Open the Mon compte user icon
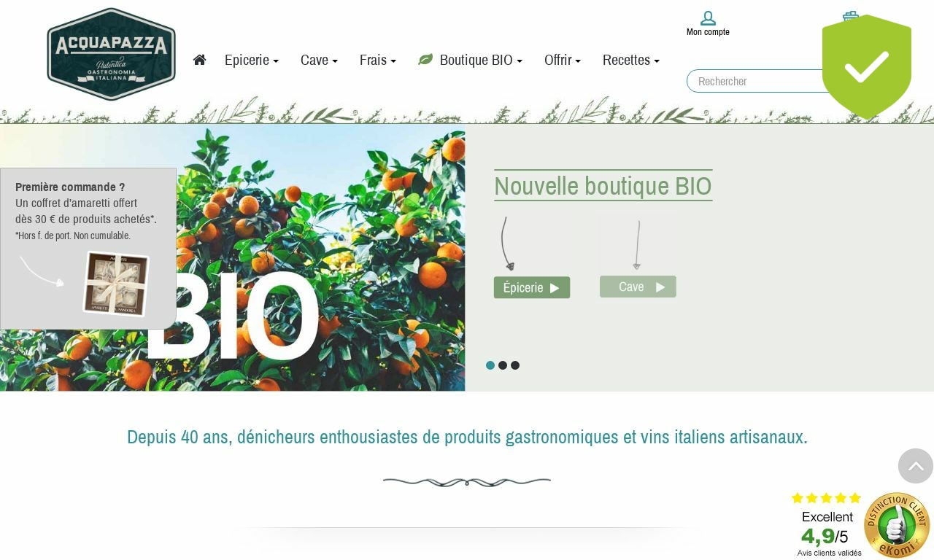Screen dimensions: 934x560 (708, 18)
